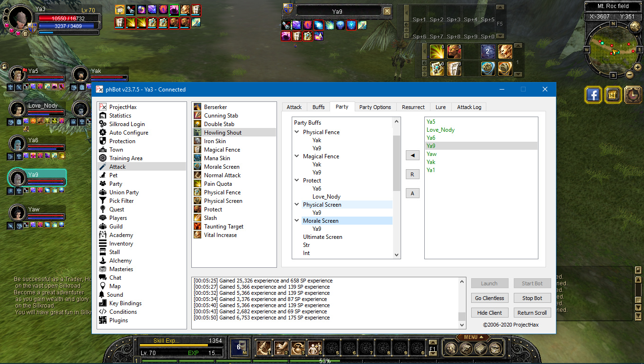Select the Howling Shout skill icon

click(197, 133)
